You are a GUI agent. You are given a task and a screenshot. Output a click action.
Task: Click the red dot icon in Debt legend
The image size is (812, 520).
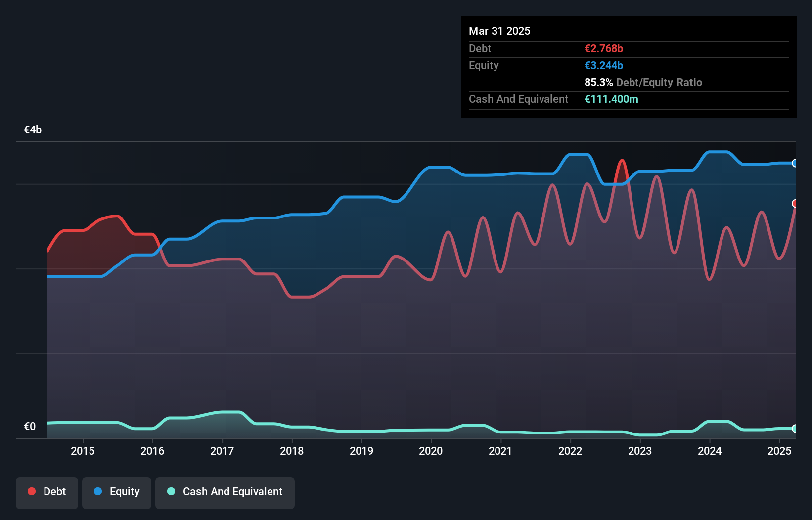tap(32, 491)
